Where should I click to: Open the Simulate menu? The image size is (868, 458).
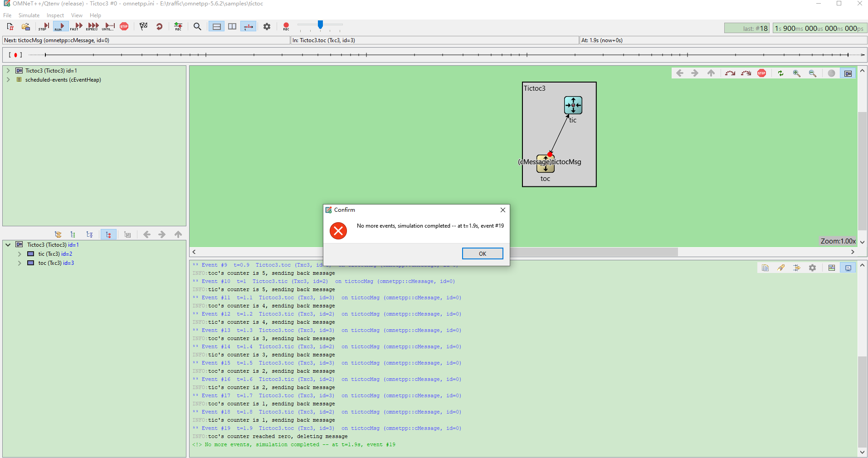tap(29, 15)
